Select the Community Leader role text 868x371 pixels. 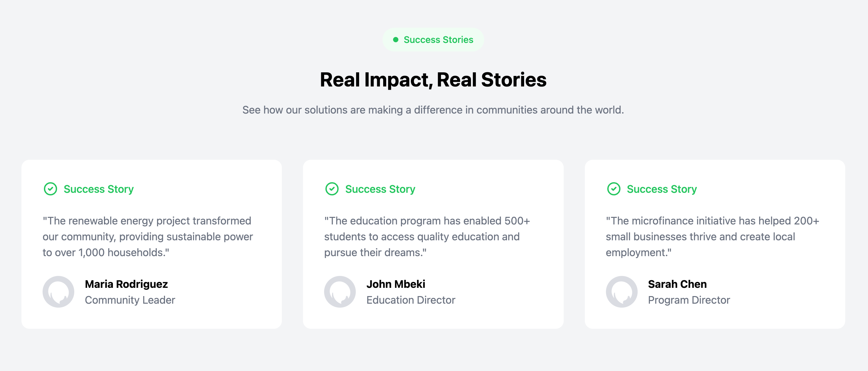(130, 300)
